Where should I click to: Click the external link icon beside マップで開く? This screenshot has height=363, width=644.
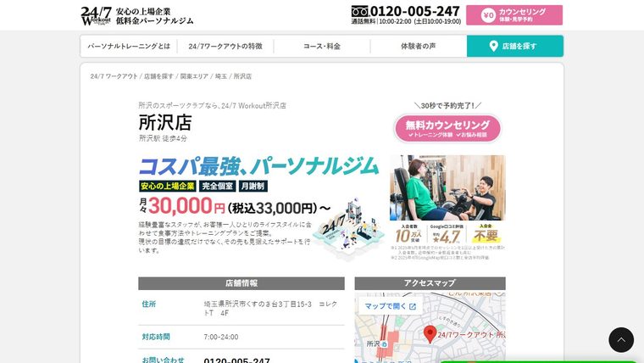(413, 307)
